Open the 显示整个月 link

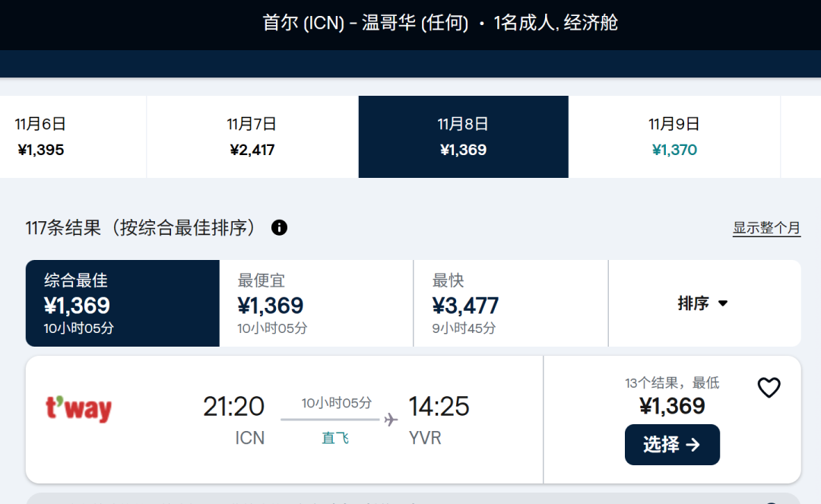pos(766,228)
